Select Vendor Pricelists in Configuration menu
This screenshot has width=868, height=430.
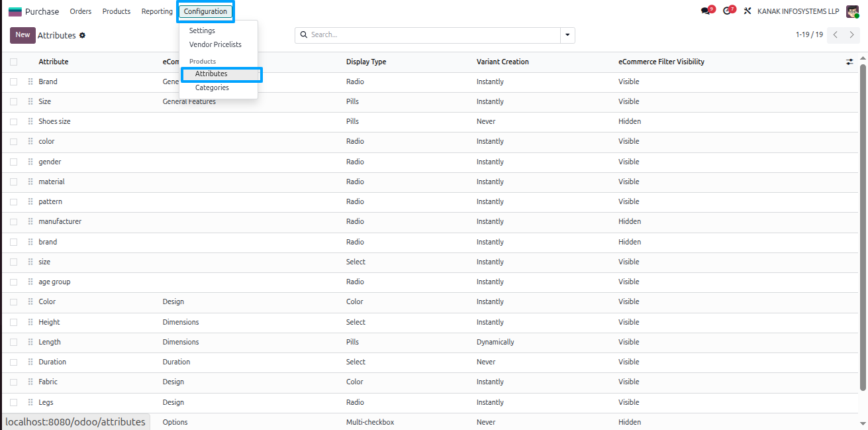(x=215, y=44)
